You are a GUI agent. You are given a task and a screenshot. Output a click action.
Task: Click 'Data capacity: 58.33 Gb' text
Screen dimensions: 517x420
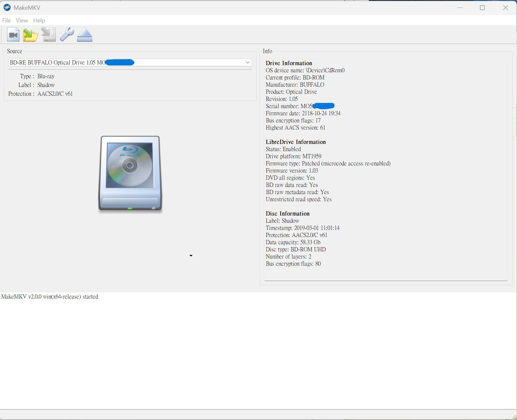tap(293, 242)
